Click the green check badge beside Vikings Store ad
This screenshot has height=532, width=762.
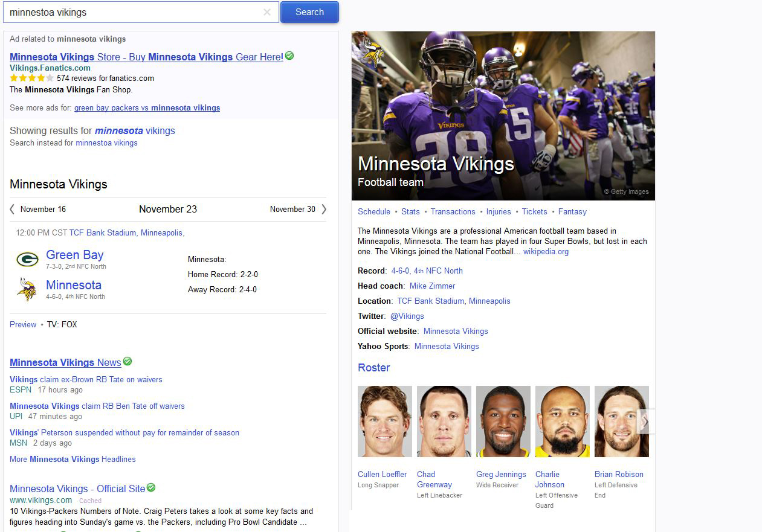click(289, 56)
